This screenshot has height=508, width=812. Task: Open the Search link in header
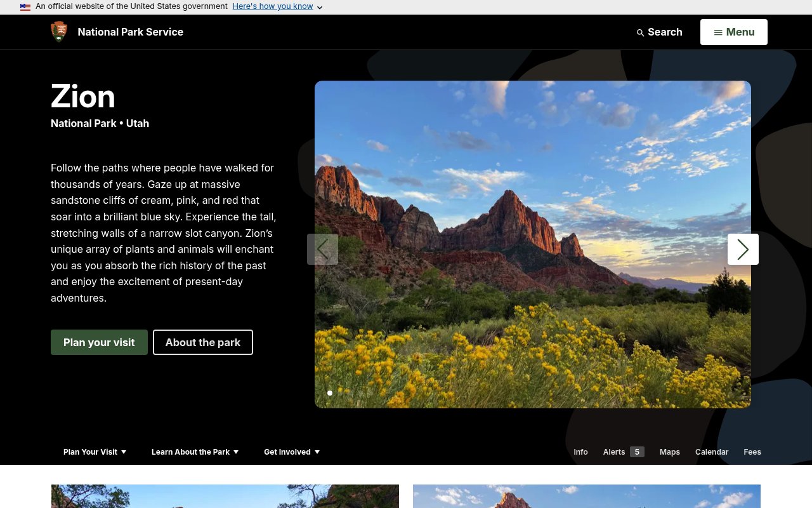point(660,32)
